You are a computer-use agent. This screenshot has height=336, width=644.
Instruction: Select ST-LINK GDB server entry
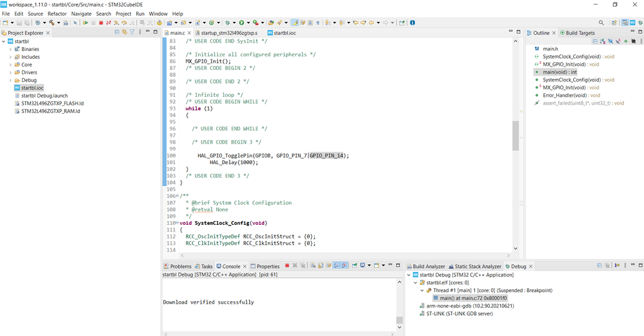(x=459, y=314)
